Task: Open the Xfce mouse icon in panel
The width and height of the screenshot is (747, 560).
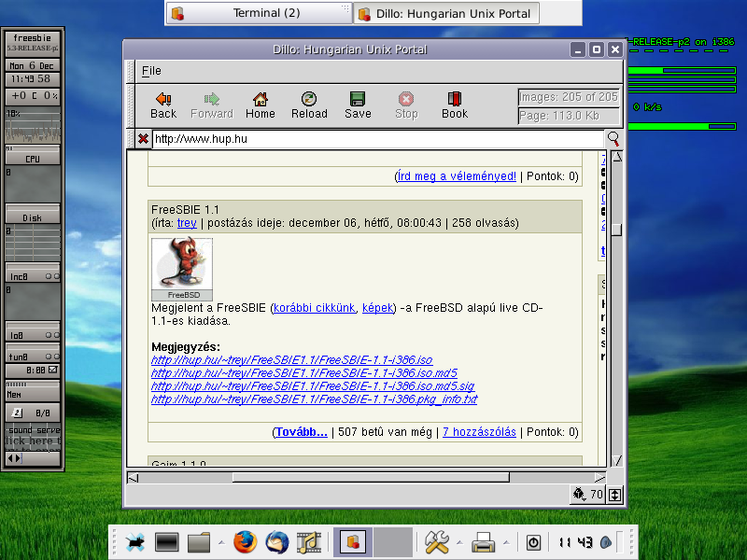Action: tap(135, 542)
